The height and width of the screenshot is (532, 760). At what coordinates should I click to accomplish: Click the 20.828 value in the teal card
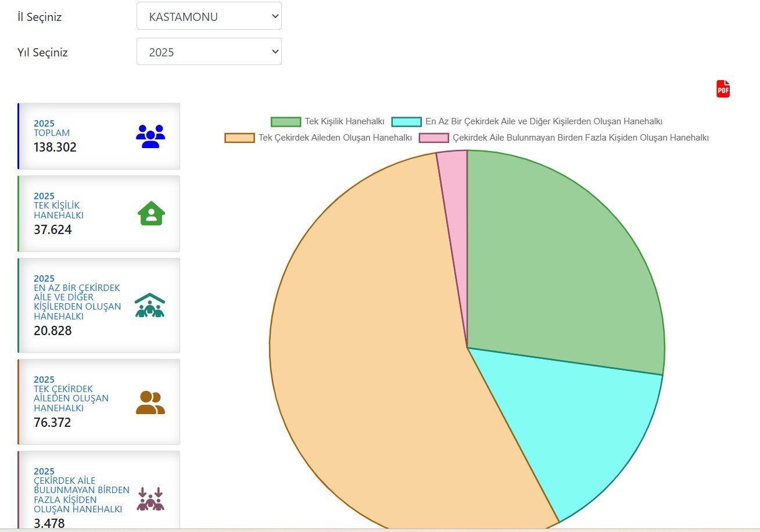pyautogui.click(x=53, y=331)
